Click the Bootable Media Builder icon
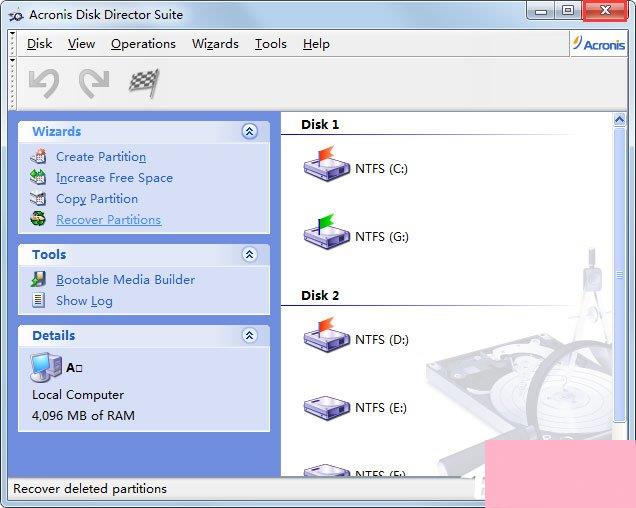 tap(38, 279)
